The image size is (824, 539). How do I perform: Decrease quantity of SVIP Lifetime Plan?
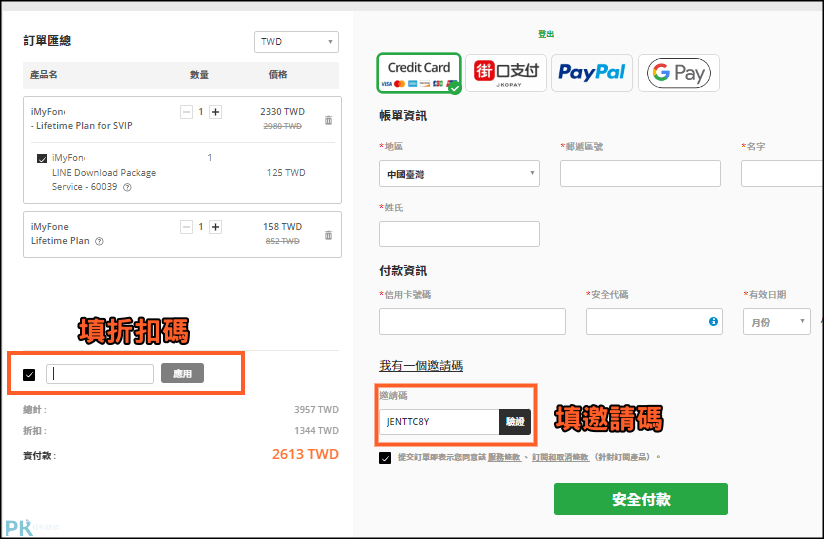[187, 112]
